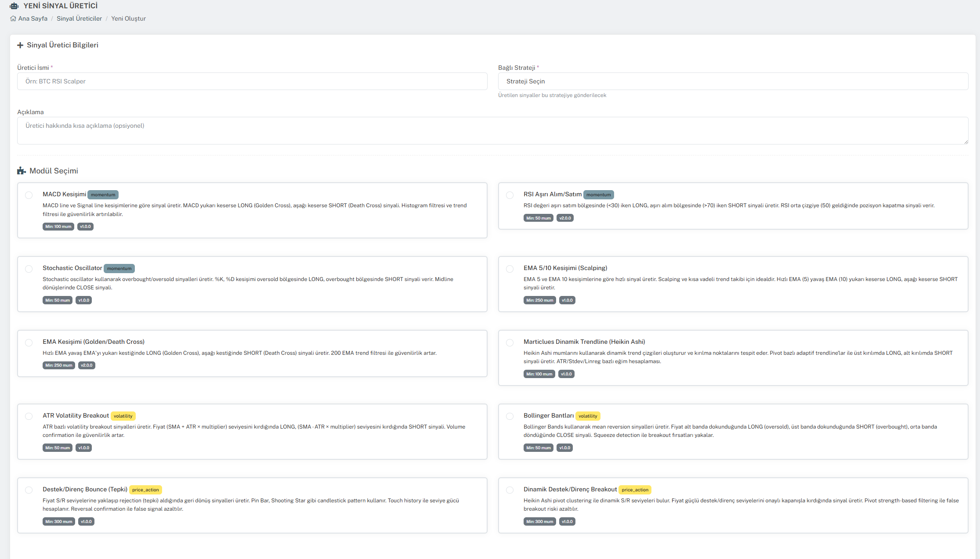Open the Bağlı Strateji dropdown
Screen dimensions: 980x559
[x=733, y=81]
